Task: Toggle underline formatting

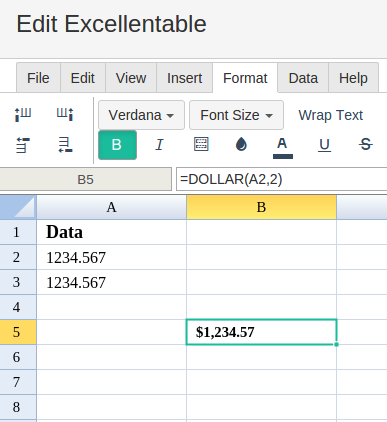Action: 324,145
